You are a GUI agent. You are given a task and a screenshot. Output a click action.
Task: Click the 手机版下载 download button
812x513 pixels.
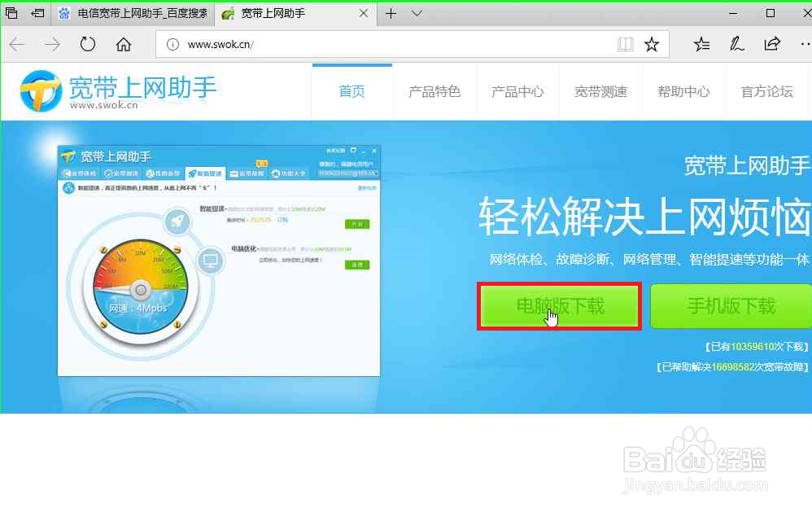coord(731,306)
